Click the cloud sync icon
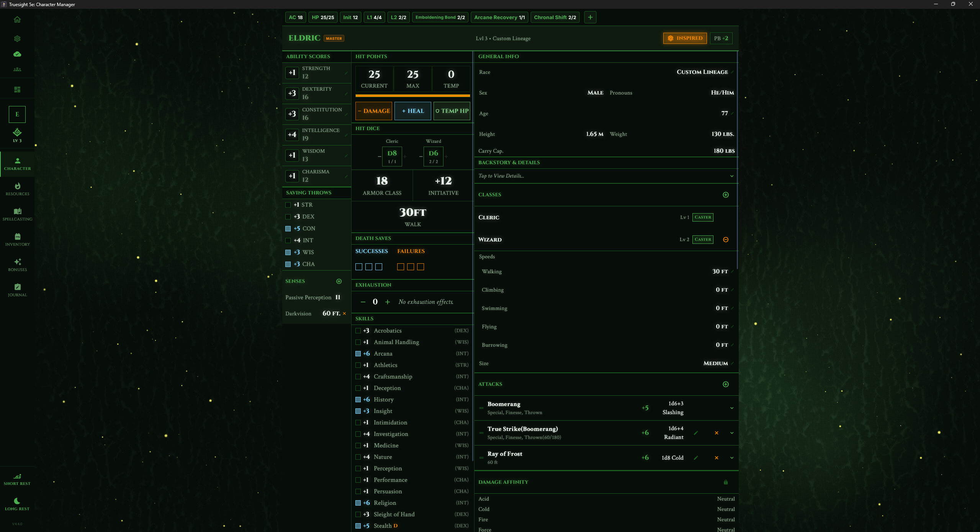The width and height of the screenshot is (980, 532). point(17,54)
